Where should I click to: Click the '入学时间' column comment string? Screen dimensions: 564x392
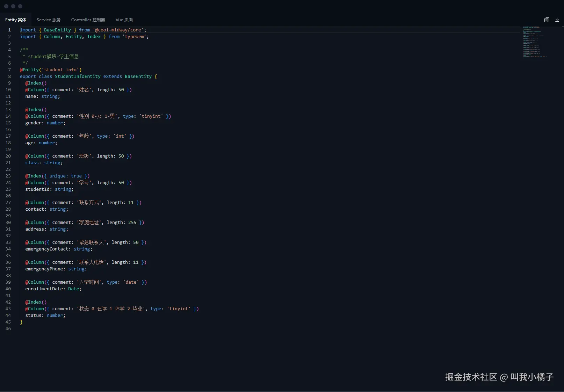point(89,282)
